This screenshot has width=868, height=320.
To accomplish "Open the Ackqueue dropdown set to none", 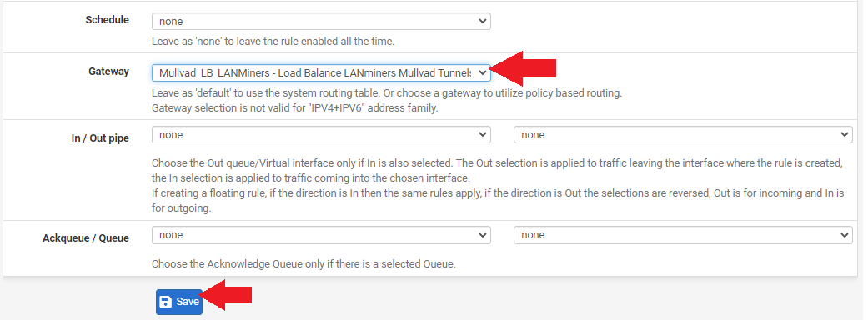I will (321, 235).
